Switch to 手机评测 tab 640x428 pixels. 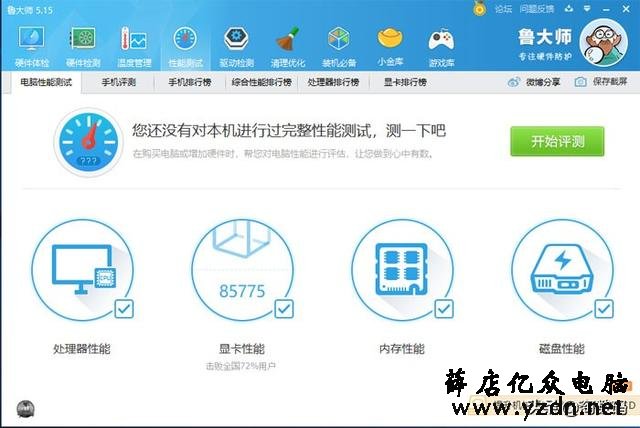click(119, 82)
